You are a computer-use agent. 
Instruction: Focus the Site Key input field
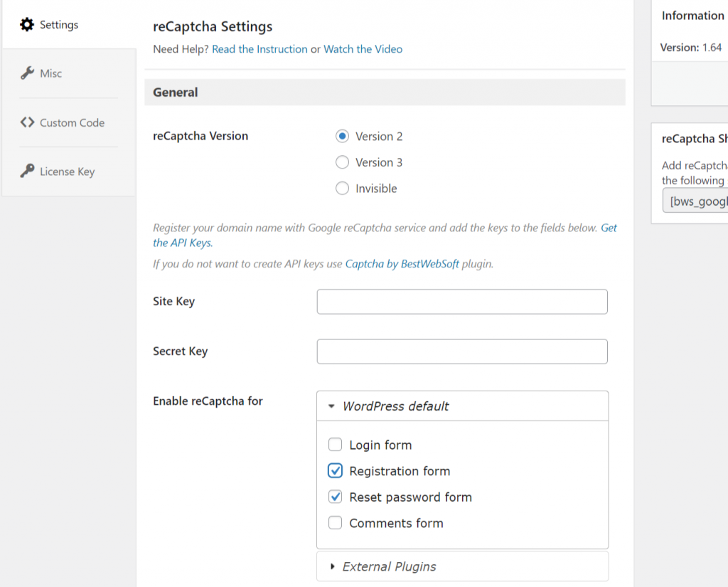pyautogui.click(x=462, y=302)
